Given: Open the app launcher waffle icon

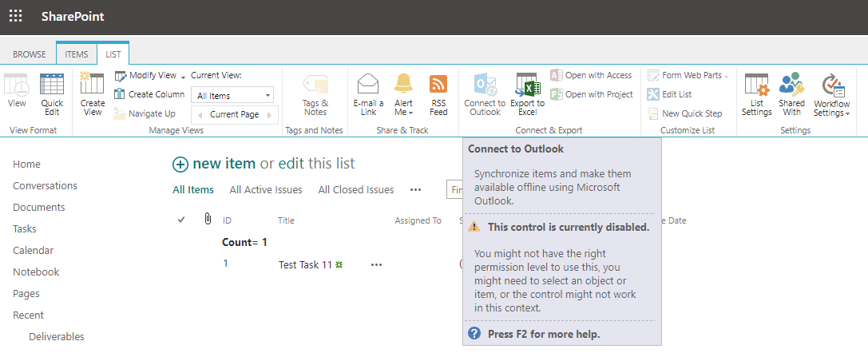Looking at the screenshot, I should point(15,16).
